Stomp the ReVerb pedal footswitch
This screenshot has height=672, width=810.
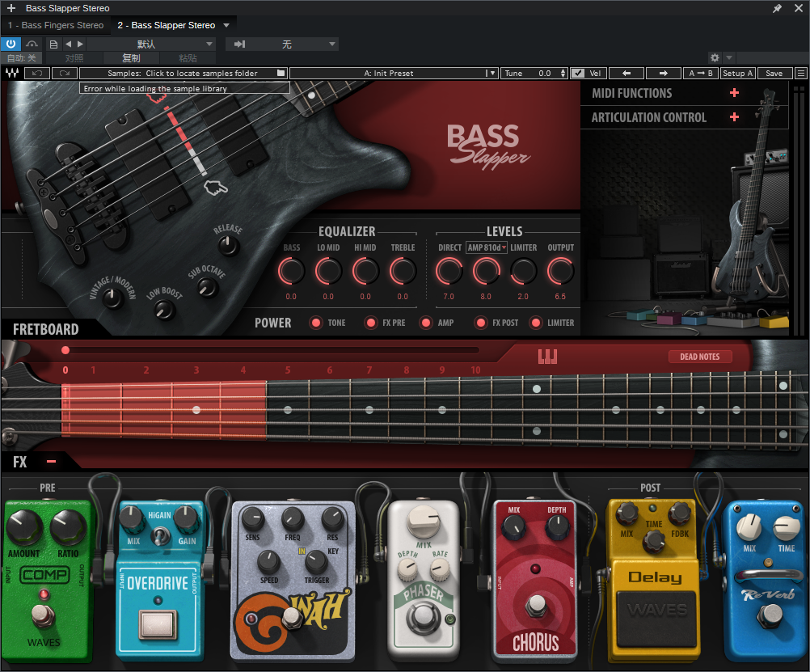point(770,615)
